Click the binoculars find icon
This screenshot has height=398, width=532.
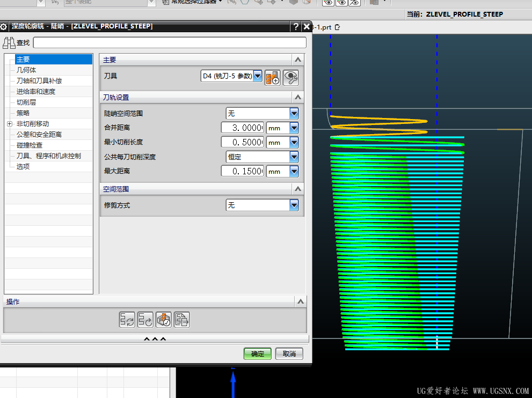coord(9,43)
